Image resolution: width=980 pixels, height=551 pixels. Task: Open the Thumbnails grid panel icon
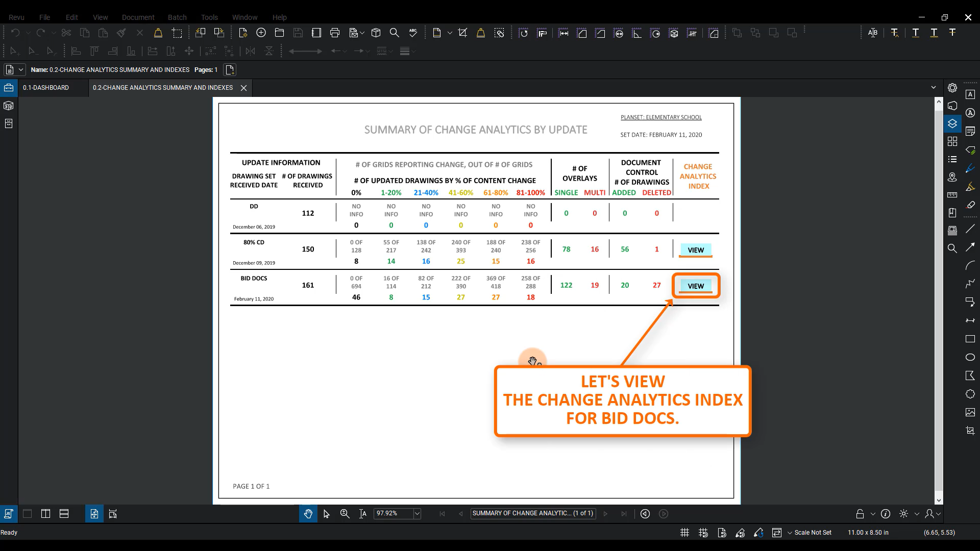[952, 141]
